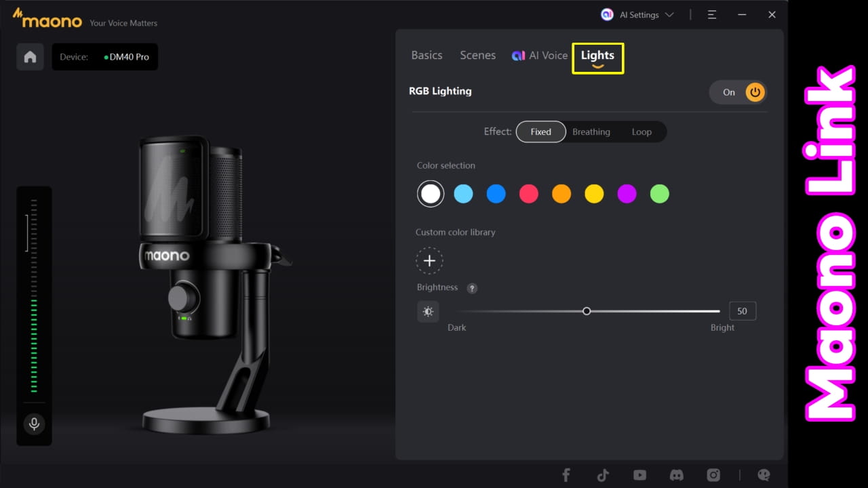Viewport: 868px width, 488px height.
Task: Open Maono Discord server
Action: pos(676,475)
